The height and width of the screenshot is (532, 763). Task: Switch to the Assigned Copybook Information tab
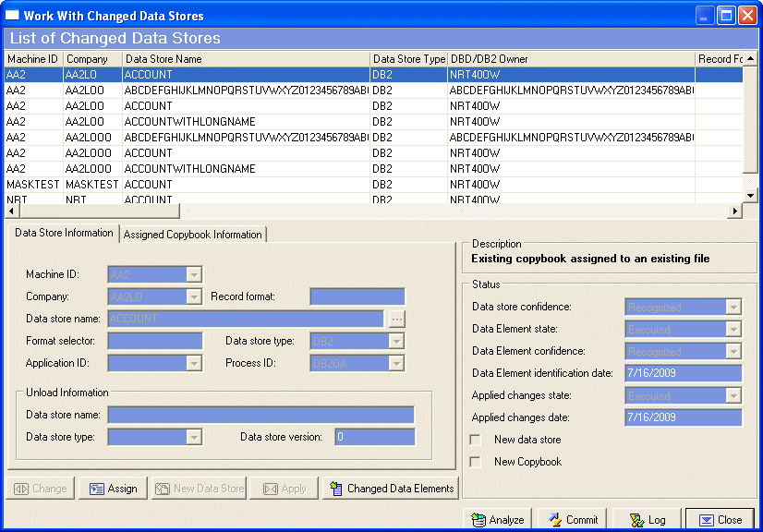(192, 234)
